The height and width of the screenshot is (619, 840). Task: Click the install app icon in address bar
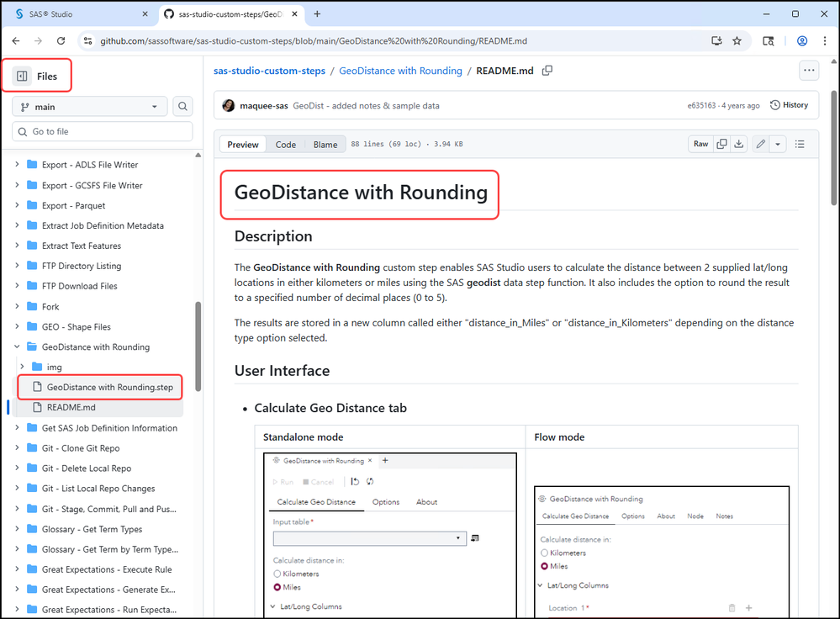[716, 40]
